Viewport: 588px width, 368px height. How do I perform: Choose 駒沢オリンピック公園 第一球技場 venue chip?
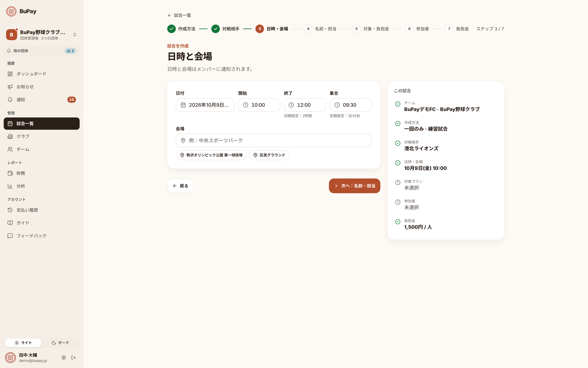coord(211,155)
